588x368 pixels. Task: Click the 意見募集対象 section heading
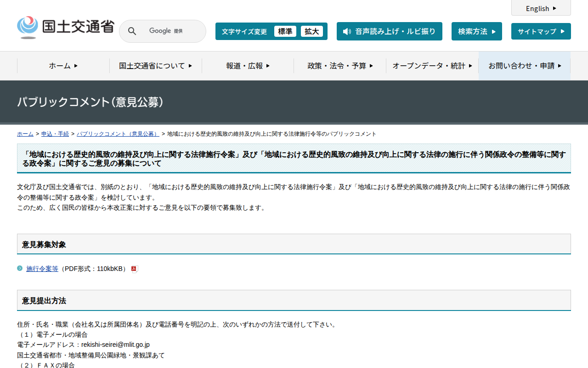294,244
